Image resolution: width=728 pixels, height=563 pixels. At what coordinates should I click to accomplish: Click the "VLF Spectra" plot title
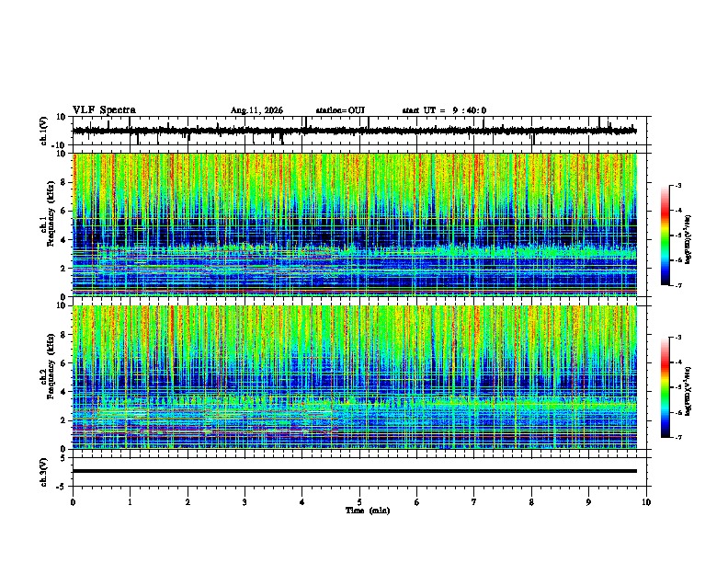(x=104, y=109)
